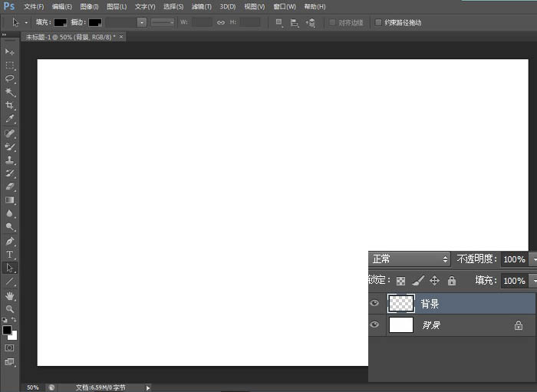537x392 pixels.
Task: Select the Type (T) tool
Action: [x=10, y=254]
